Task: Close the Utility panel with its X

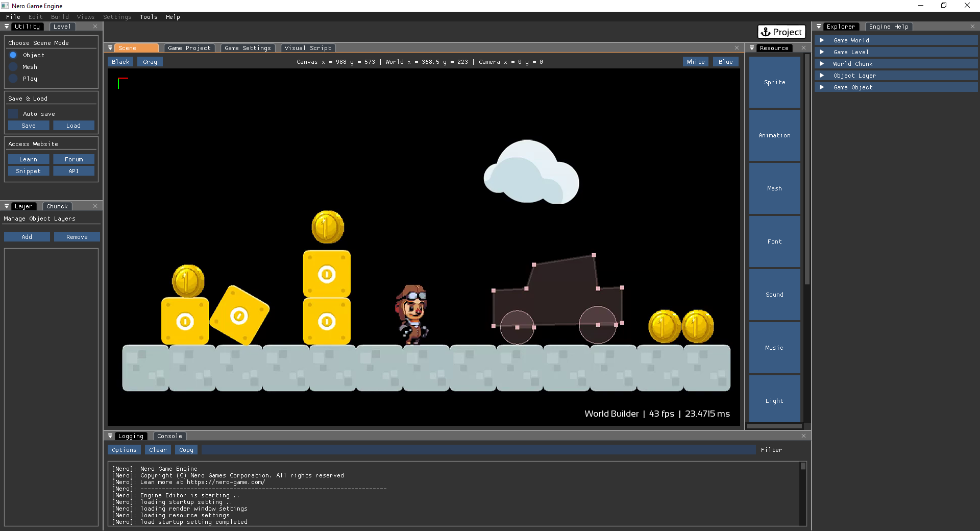Action: (95, 27)
